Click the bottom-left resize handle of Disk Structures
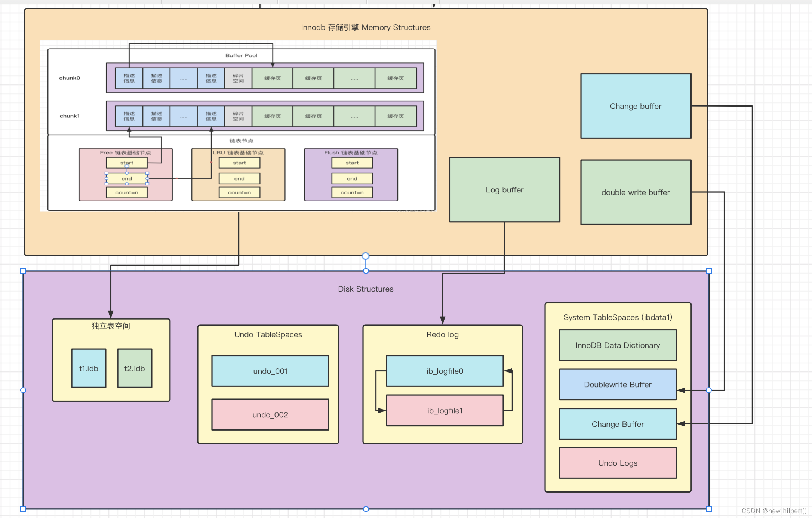This screenshot has height=518, width=812. point(23,509)
